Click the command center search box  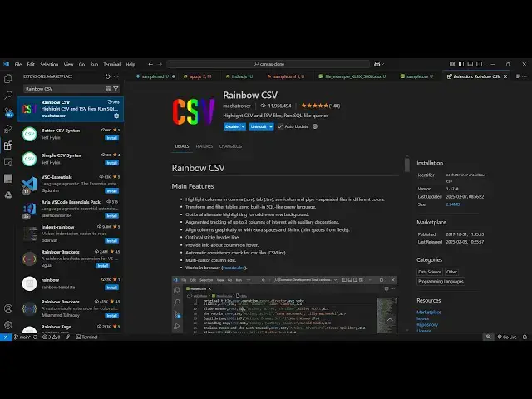(268, 64)
